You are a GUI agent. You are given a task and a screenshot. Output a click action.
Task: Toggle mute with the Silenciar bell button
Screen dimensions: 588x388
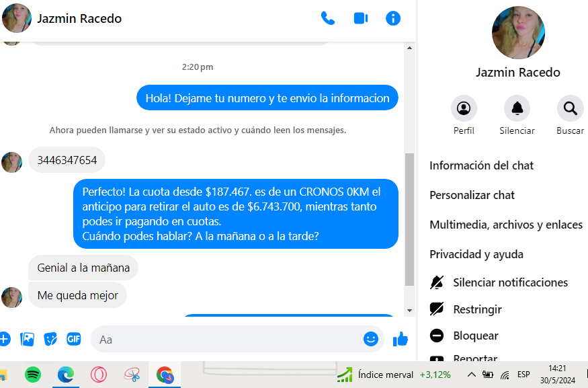(x=517, y=108)
